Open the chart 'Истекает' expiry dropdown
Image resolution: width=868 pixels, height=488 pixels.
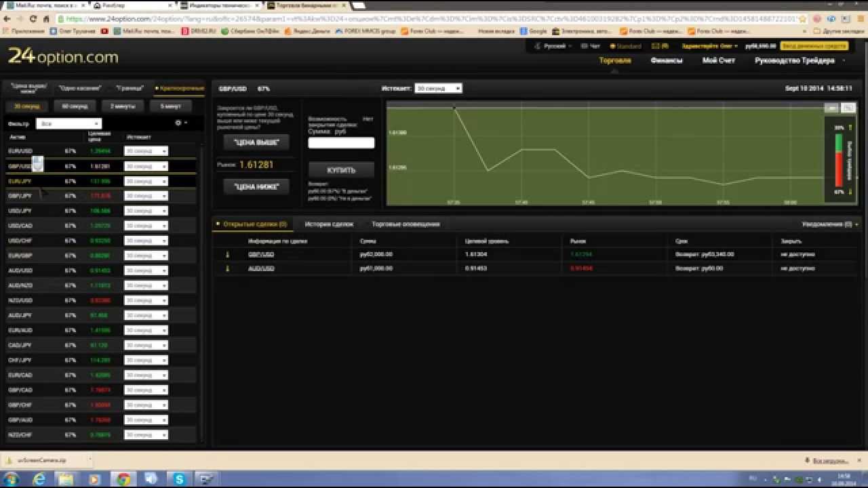point(438,88)
